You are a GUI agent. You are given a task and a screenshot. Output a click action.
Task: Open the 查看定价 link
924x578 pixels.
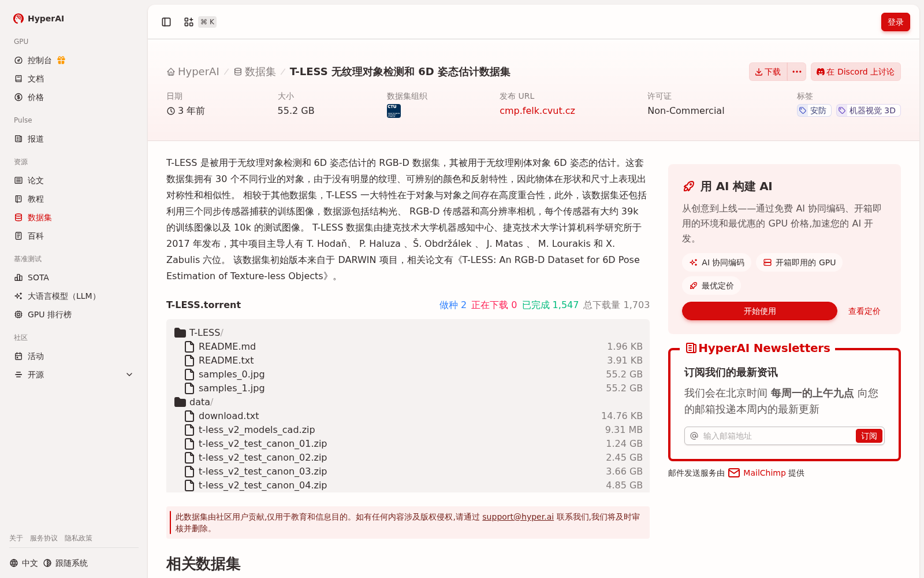[864, 311]
